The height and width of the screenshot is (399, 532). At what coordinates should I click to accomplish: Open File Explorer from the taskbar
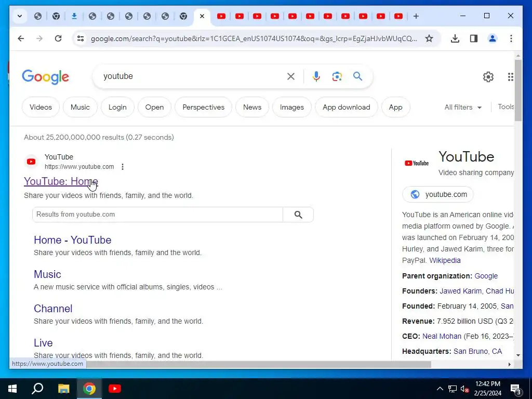tap(63, 389)
